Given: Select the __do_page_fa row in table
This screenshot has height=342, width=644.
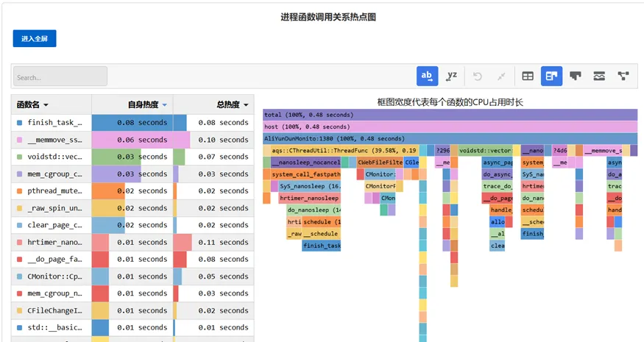Looking at the screenshot, I should pyautogui.click(x=132, y=259).
